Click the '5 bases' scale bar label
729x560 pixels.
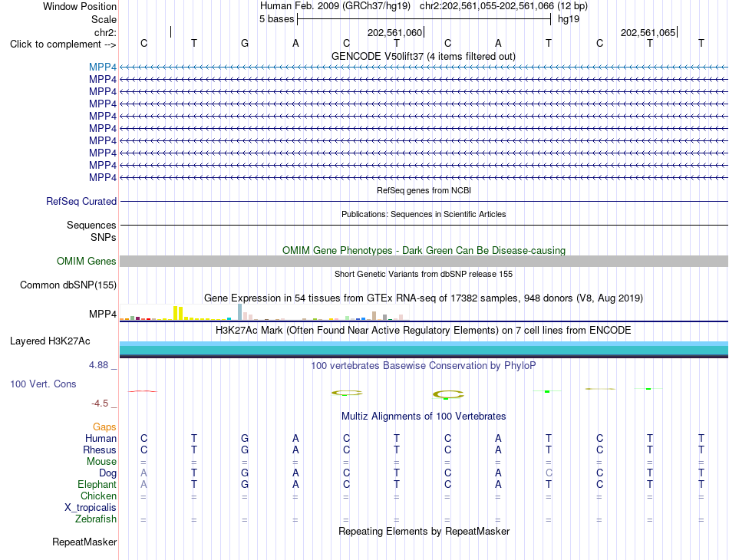coord(276,19)
